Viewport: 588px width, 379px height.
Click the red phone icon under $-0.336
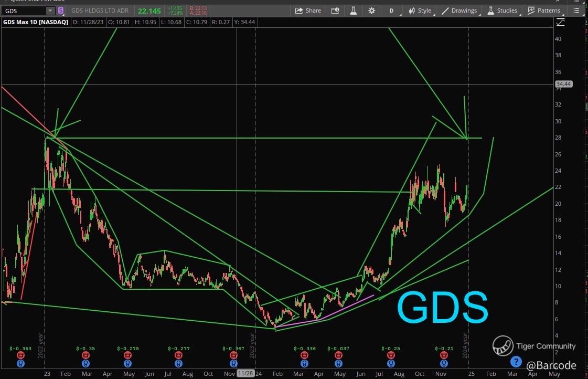pyautogui.click(x=304, y=355)
